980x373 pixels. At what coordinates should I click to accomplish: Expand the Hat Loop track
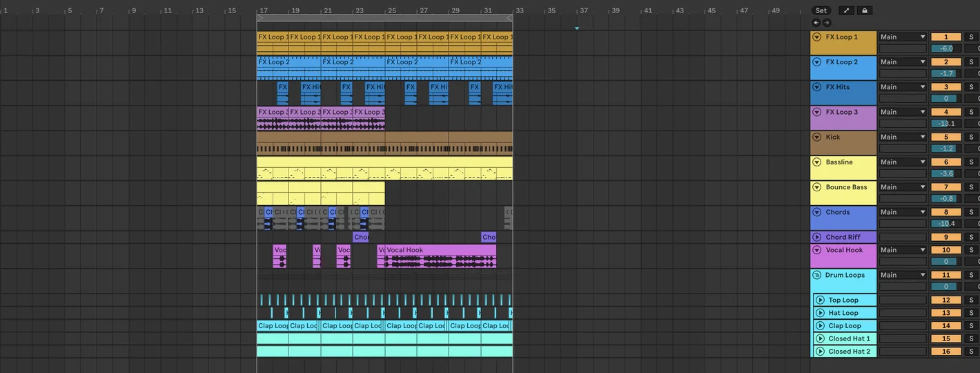(821, 313)
